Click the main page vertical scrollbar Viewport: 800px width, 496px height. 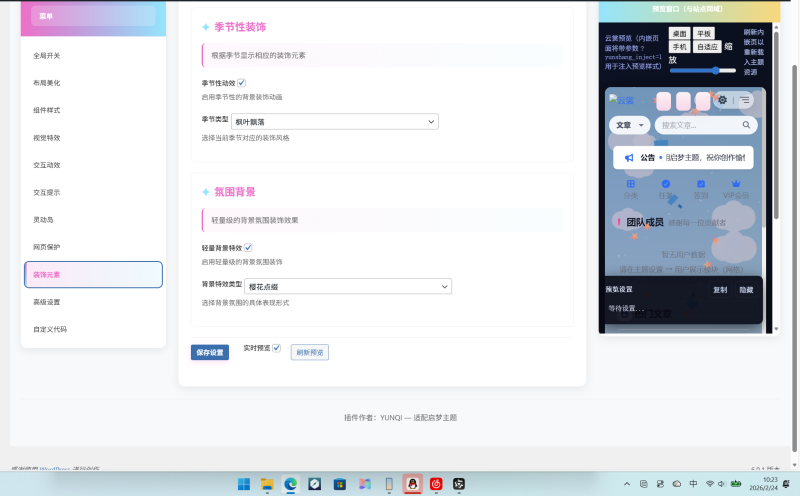pyautogui.click(x=794, y=258)
